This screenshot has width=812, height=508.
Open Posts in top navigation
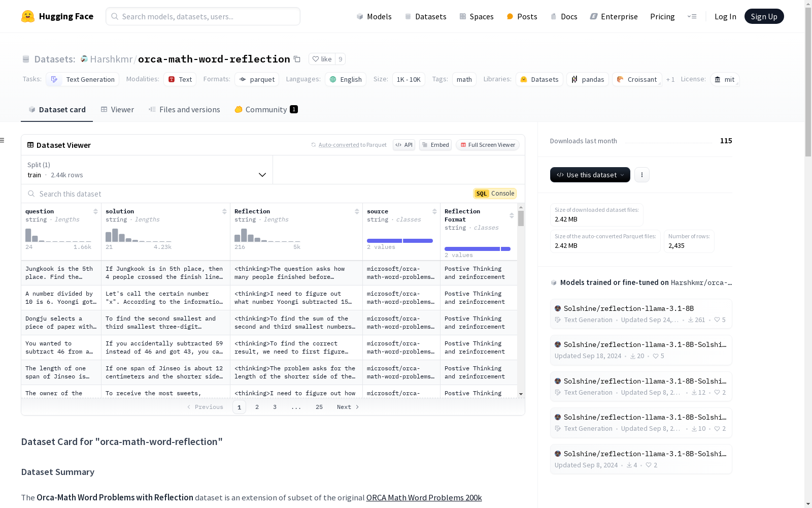point(522,16)
